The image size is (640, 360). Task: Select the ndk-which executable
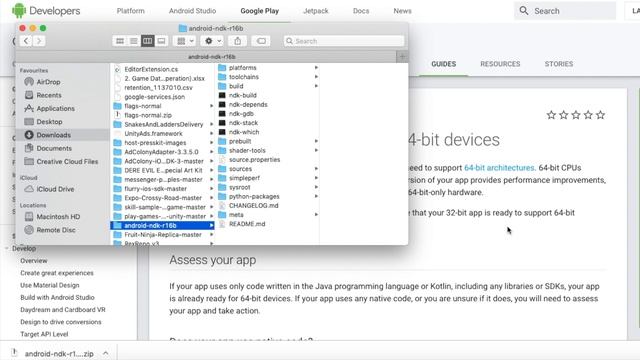pos(244,132)
